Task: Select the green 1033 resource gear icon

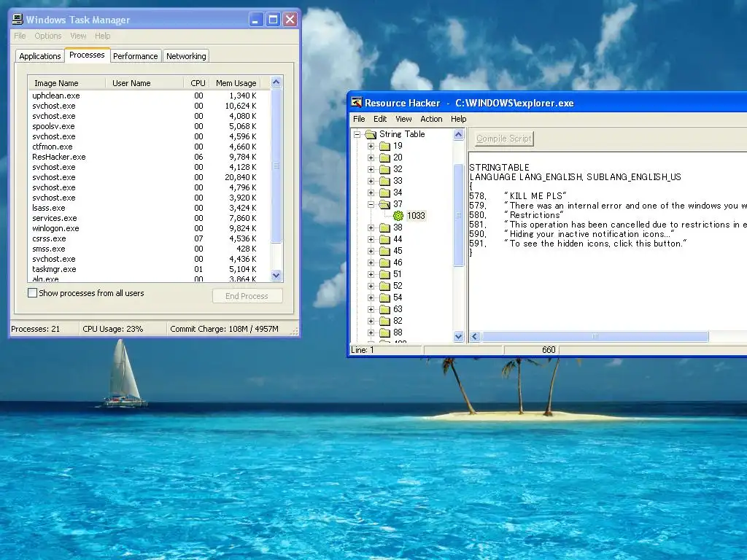Action: coord(398,216)
